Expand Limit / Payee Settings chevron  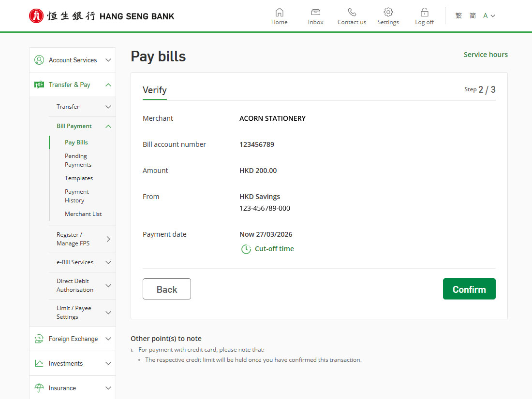click(x=108, y=313)
